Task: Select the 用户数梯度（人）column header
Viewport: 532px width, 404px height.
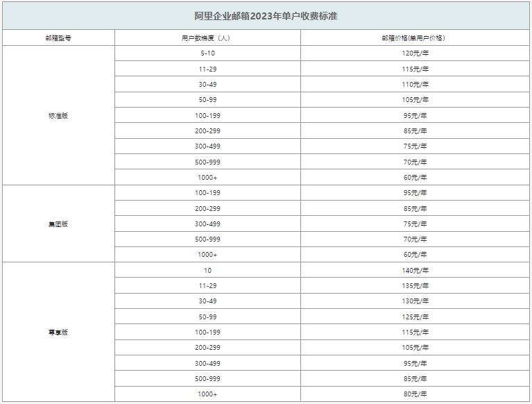Action: pos(207,38)
